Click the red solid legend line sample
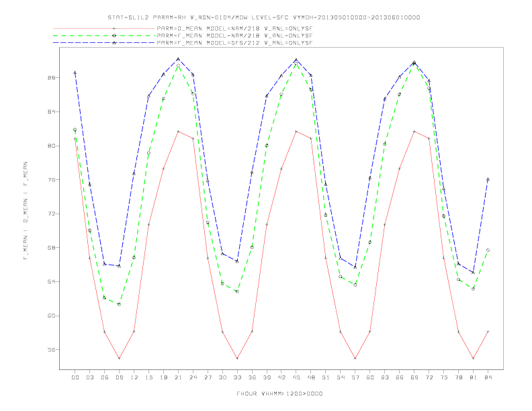This screenshot has width=532, height=411. click(104, 28)
